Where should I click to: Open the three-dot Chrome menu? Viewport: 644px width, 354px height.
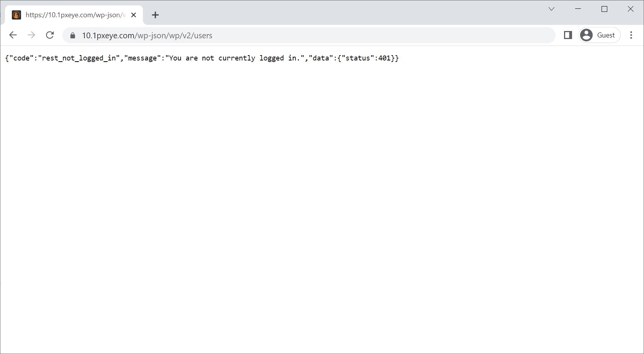point(631,35)
